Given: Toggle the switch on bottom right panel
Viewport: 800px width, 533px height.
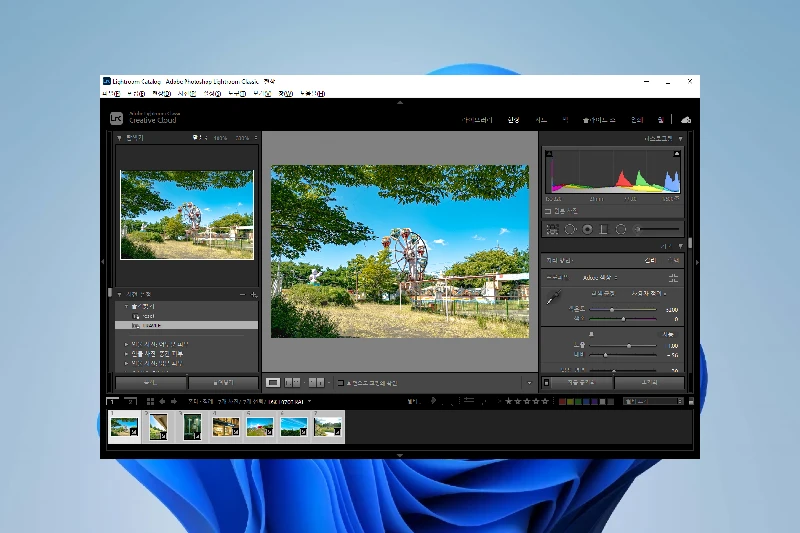Looking at the screenshot, I should [546, 382].
